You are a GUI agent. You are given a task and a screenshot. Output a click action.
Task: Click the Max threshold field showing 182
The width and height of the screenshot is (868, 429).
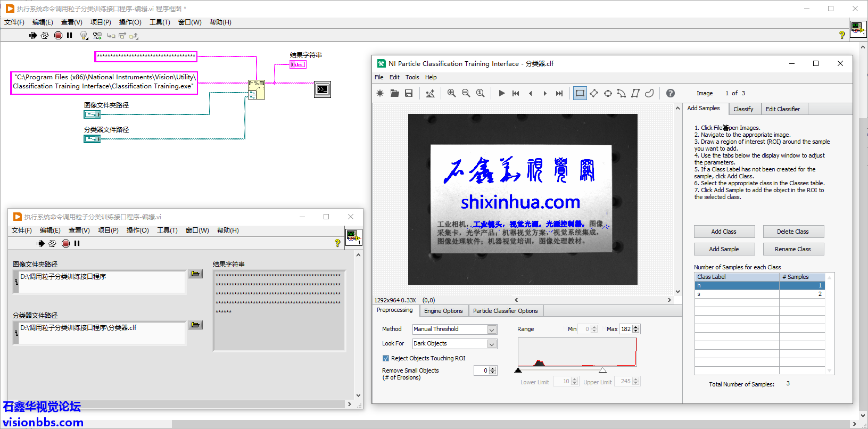625,329
